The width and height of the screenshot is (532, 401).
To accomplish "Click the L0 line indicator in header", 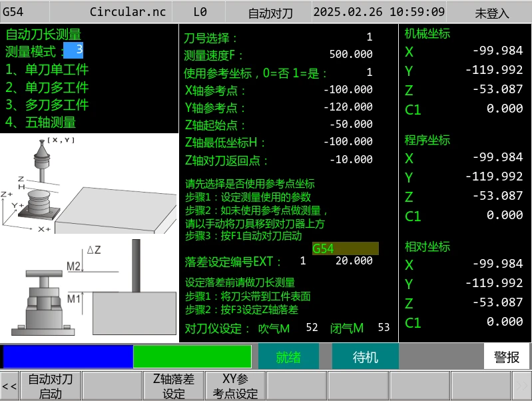I will point(200,12).
